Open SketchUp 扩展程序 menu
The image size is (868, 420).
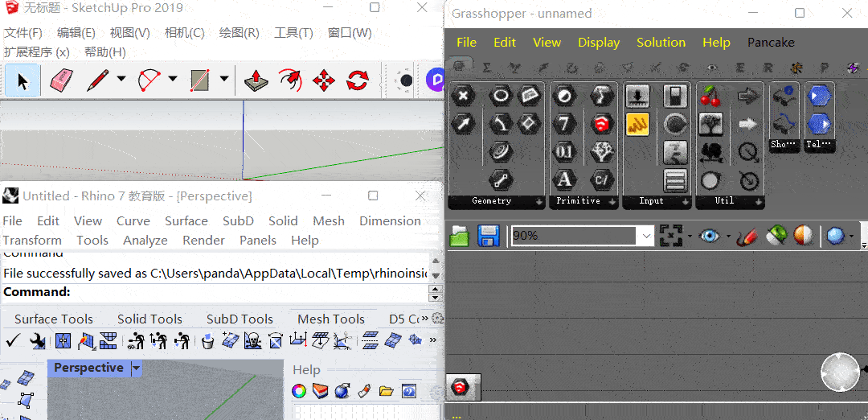point(36,52)
